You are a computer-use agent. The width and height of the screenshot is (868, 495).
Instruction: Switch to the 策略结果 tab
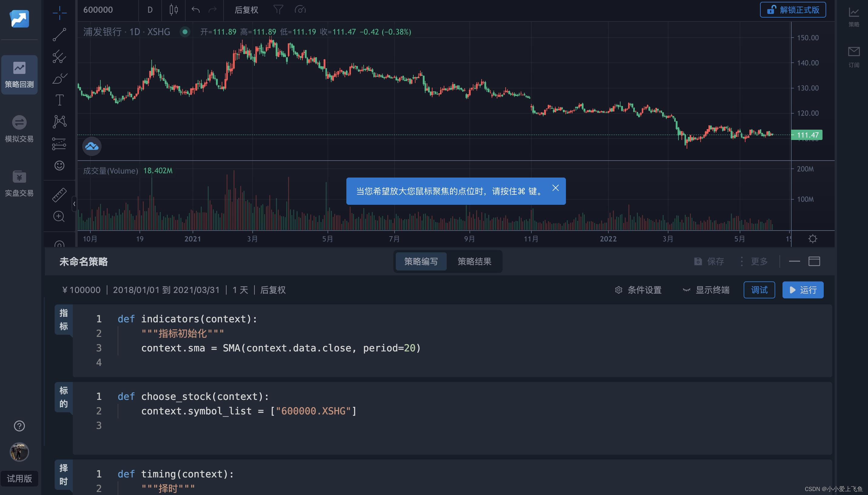tap(474, 261)
